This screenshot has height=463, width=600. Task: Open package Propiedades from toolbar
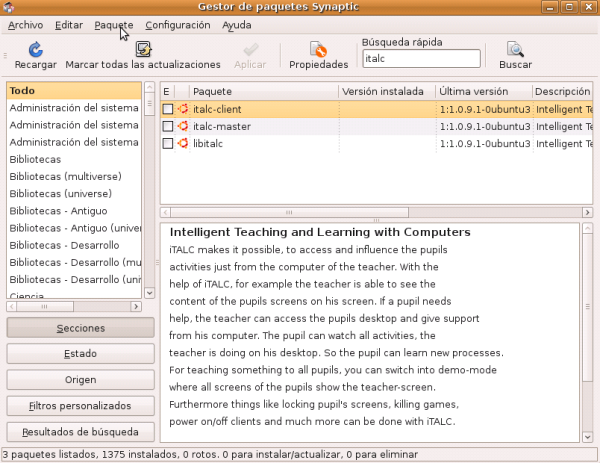tap(318, 49)
